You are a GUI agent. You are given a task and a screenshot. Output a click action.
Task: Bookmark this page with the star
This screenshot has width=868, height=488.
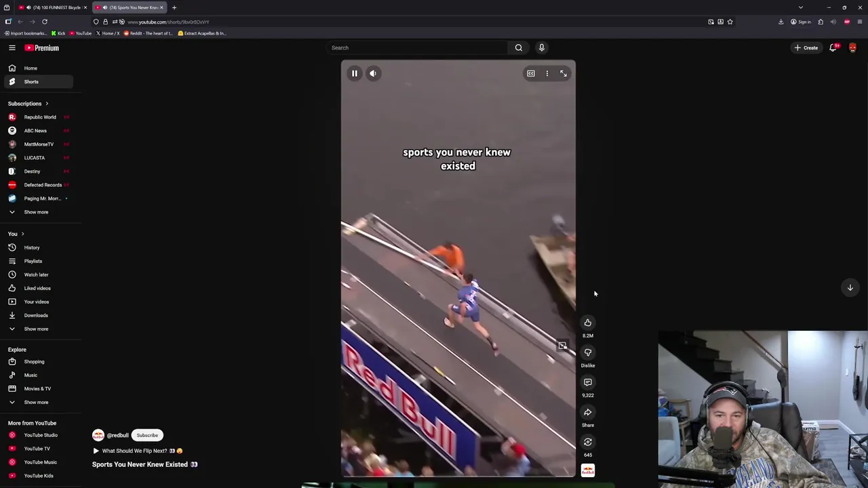click(x=730, y=22)
